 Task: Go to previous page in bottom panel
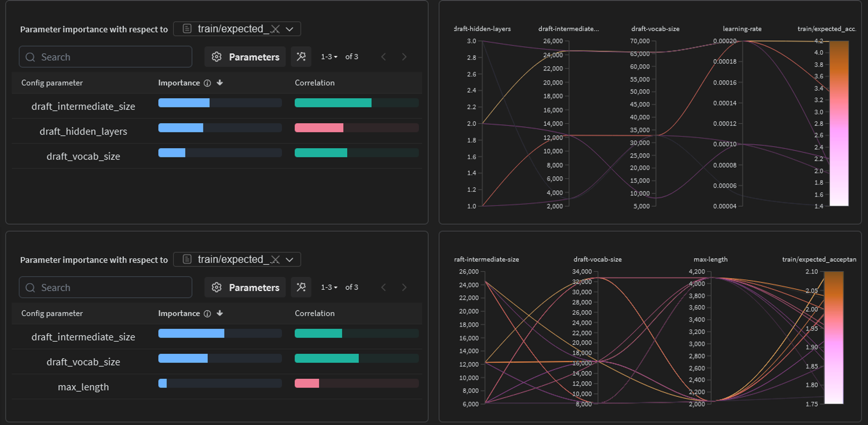click(384, 287)
